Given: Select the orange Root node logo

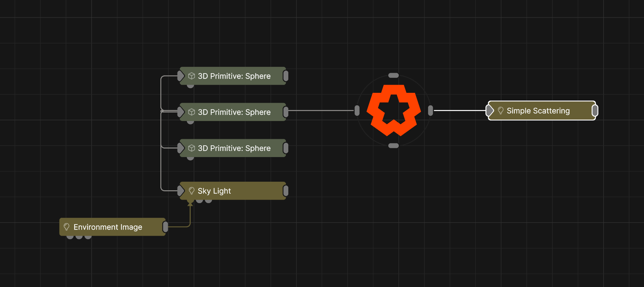Looking at the screenshot, I should point(393,110).
